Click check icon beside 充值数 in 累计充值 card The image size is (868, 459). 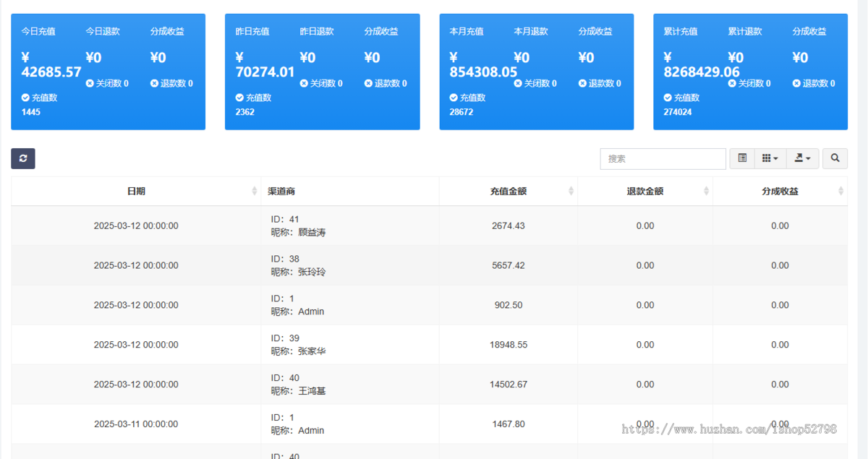pyautogui.click(x=668, y=98)
